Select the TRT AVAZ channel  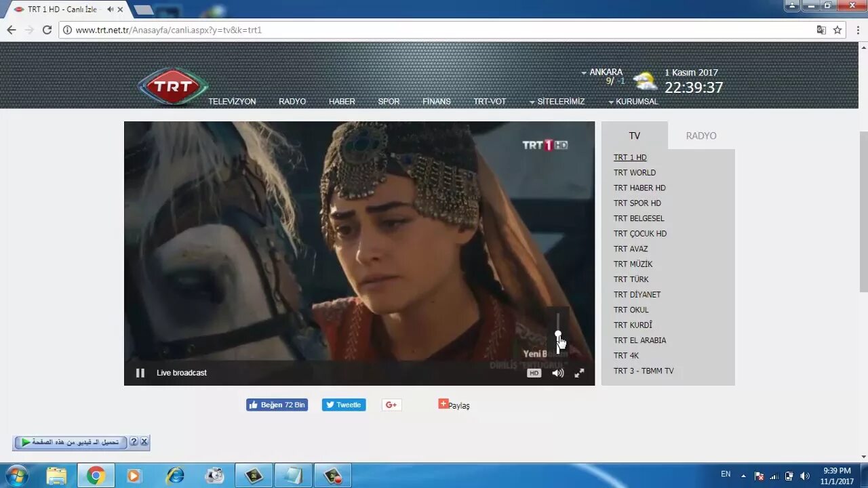click(631, 249)
